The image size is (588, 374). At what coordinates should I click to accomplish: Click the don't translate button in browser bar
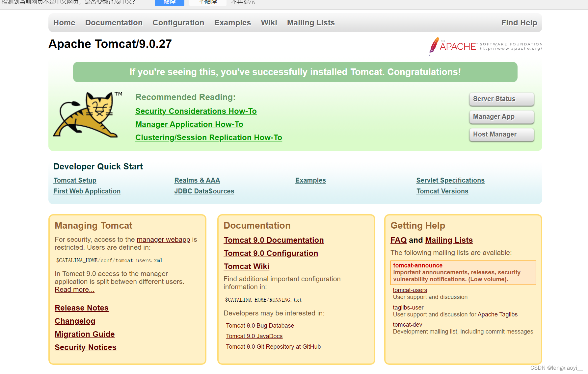[x=208, y=2]
